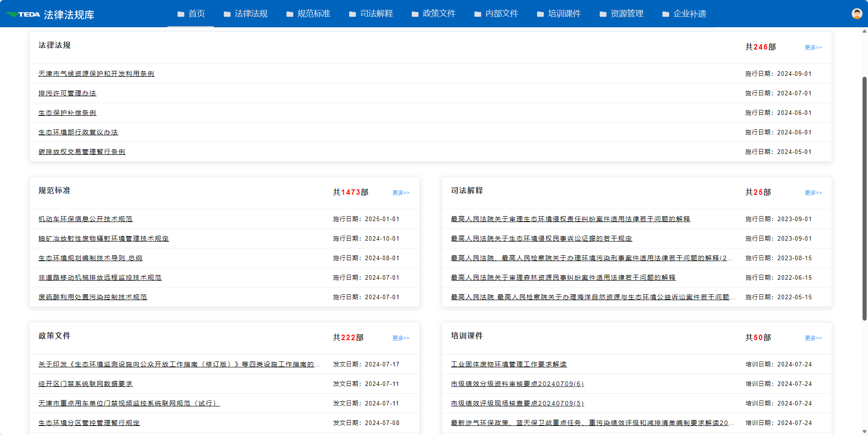Click 更多>> in the 政策文件 section
The width and height of the screenshot is (868, 435).
point(401,338)
